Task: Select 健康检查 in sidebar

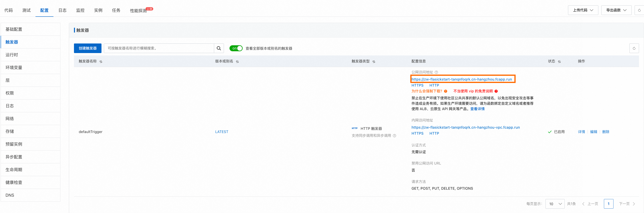Action: 31,182
